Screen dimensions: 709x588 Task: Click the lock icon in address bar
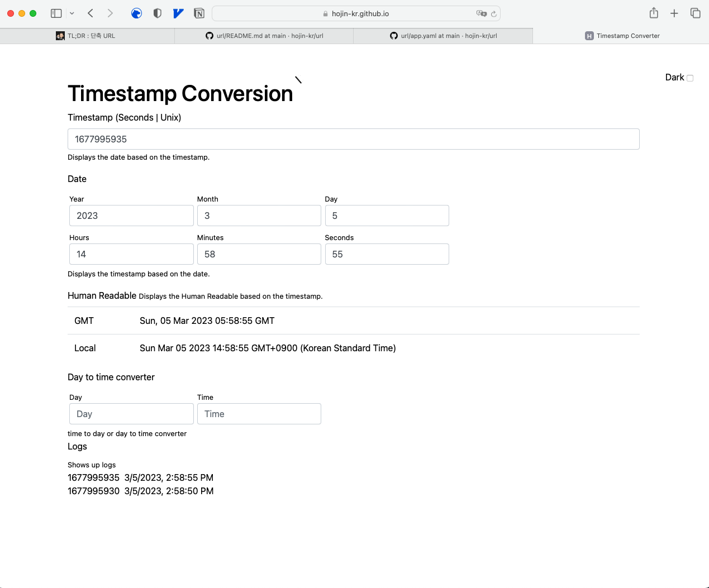click(x=326, y=14)
